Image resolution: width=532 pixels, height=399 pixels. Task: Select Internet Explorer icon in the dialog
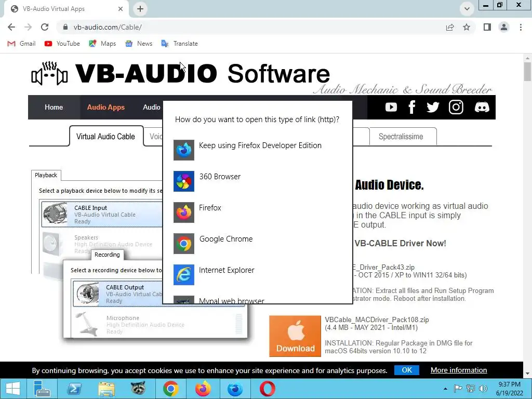click(x=183, y=275)
